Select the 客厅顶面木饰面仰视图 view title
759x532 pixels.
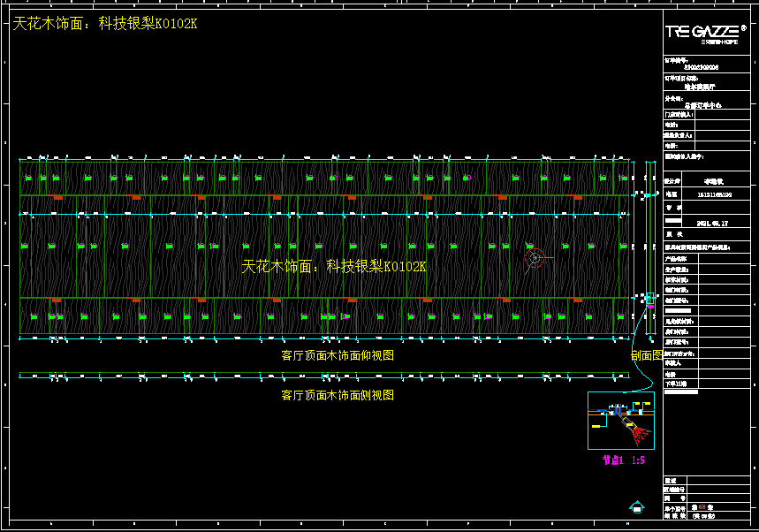337,355
